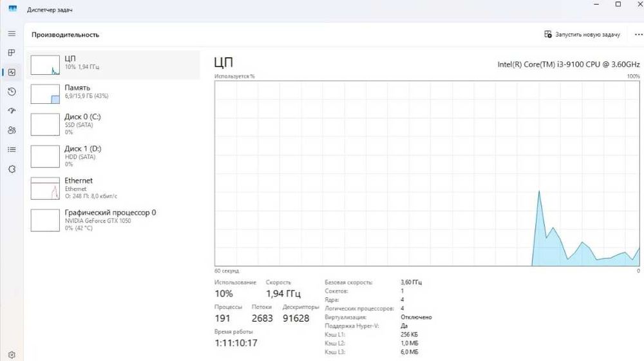Click the speed value 1,94 ГГц

[x=283, y=293]
